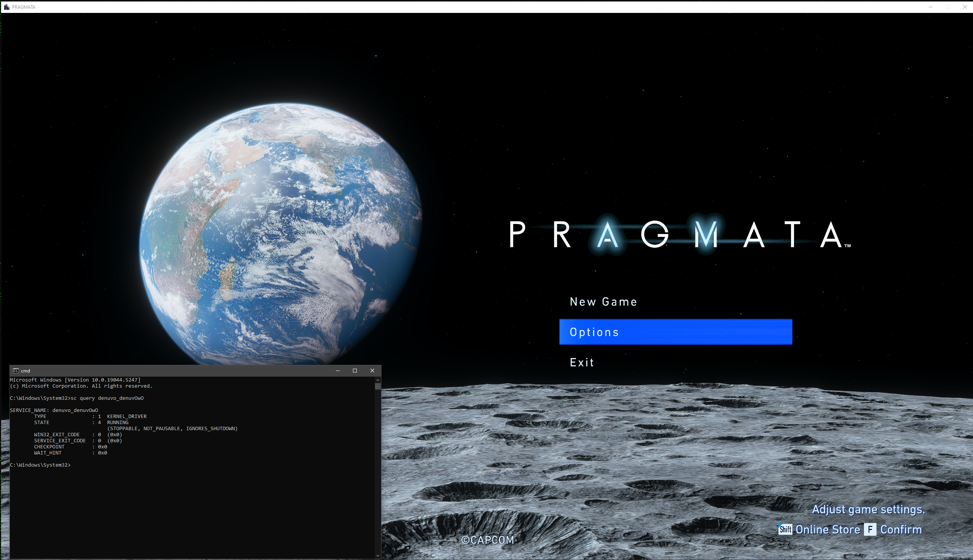
Task: Click the ©CAPCOM copyright text
Action: (x=487, y=540)
